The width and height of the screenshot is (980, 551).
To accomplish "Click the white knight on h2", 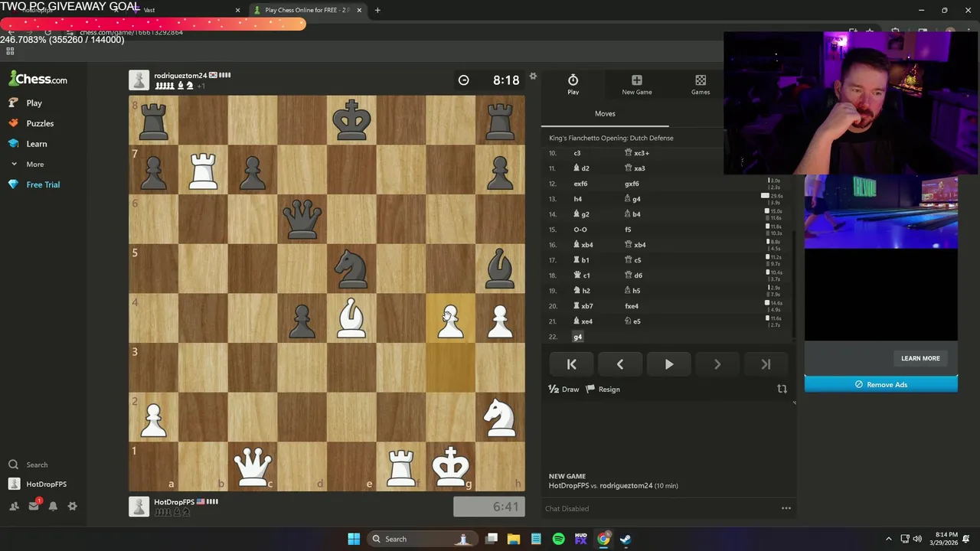I will (x=500, y=416).
